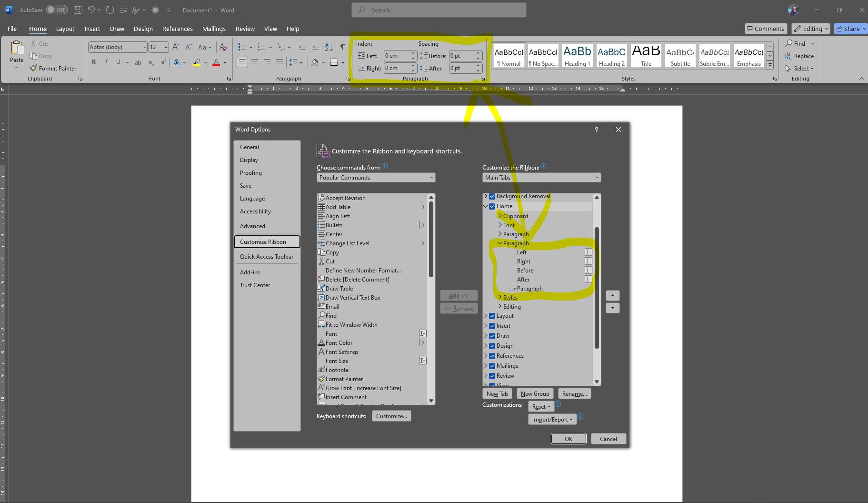
Task: Justify text alignment icon
Action: pos(279,62)
